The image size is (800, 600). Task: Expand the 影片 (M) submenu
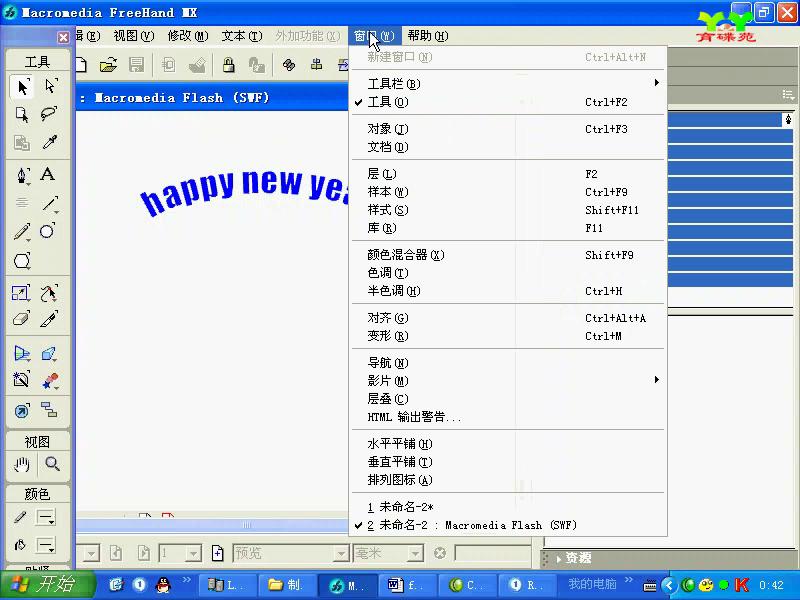click(x=508, y=381)
